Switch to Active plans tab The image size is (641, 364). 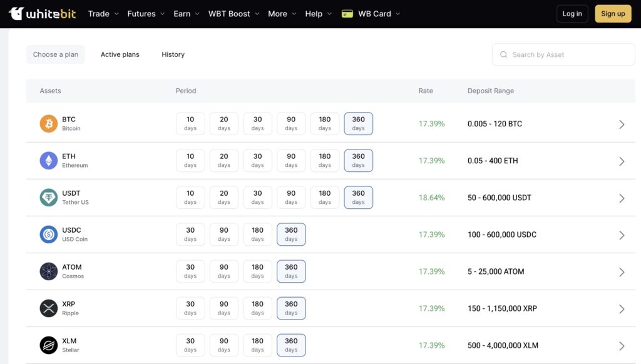120,54
